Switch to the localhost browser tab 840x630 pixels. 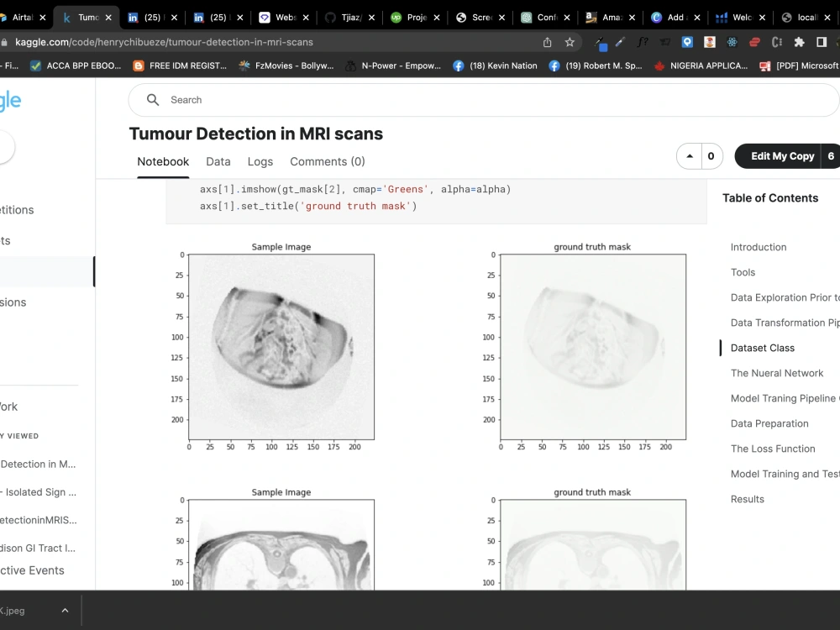(808, 17)
